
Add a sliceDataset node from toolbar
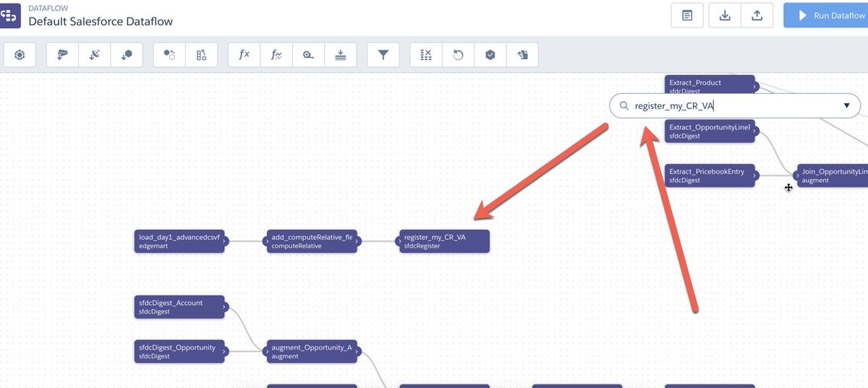(x=426, y=55)
